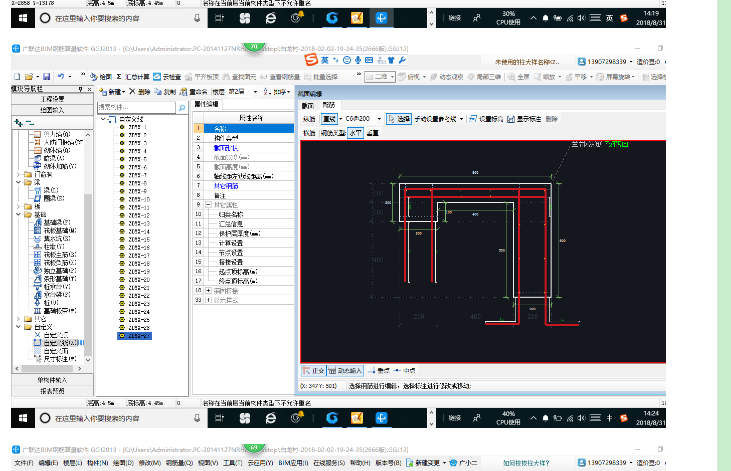
Task: Open 文件(F) menu in lower window
Action: pyautogui.click(x=24, y=463)
